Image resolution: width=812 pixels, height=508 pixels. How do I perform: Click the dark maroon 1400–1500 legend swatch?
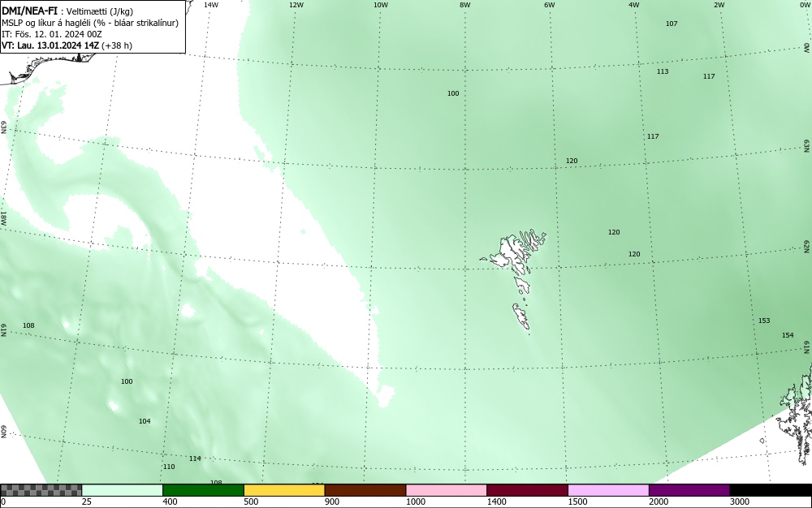coord(527,490)
